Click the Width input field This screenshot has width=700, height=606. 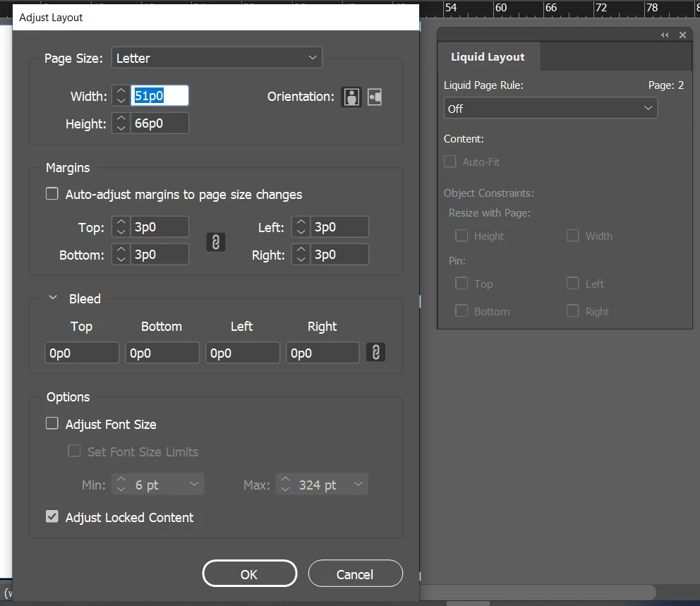click(159, 96)
